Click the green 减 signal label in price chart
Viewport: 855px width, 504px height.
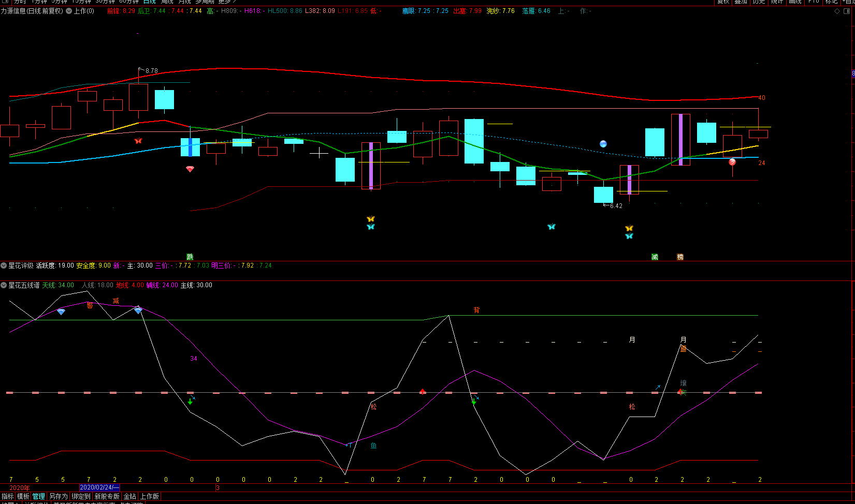[x=655, y=257]
